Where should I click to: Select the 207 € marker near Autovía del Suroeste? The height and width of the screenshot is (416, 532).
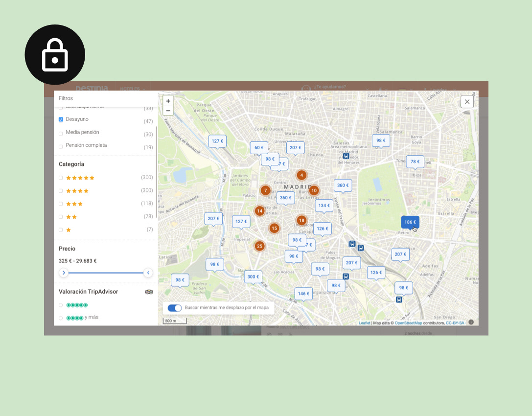tap(214, 218)
